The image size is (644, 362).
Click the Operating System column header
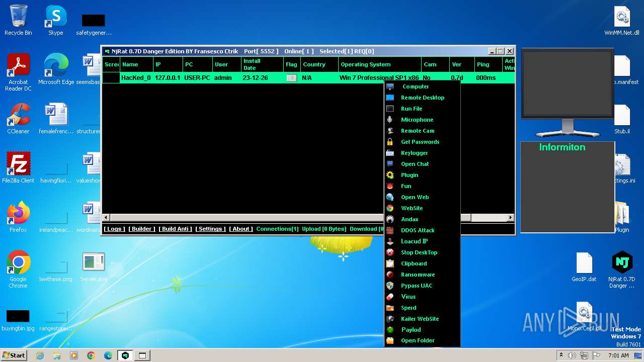coord(379,64)
